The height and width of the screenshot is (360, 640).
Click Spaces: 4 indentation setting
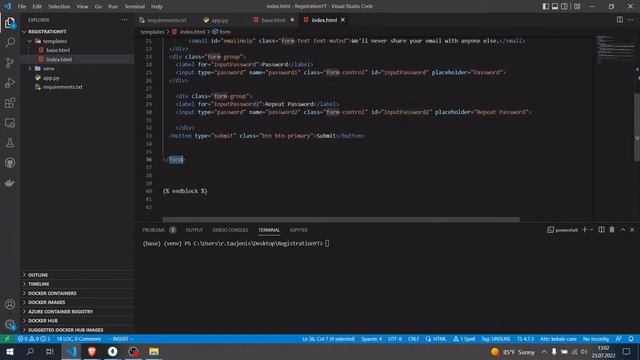[371, 339]
